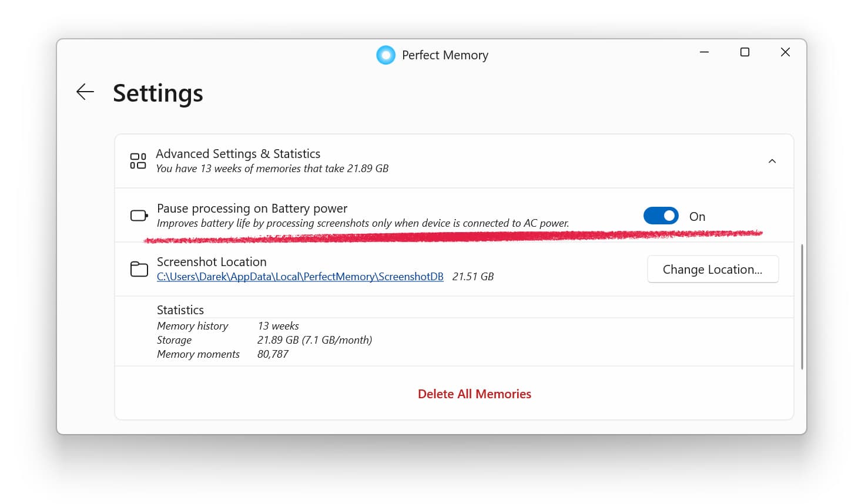Image resolution: width=868 pixels, height=504 pixels.
Task: Click the Perfect Memory app logo in the titlebar
Action: tap(386, 55)
